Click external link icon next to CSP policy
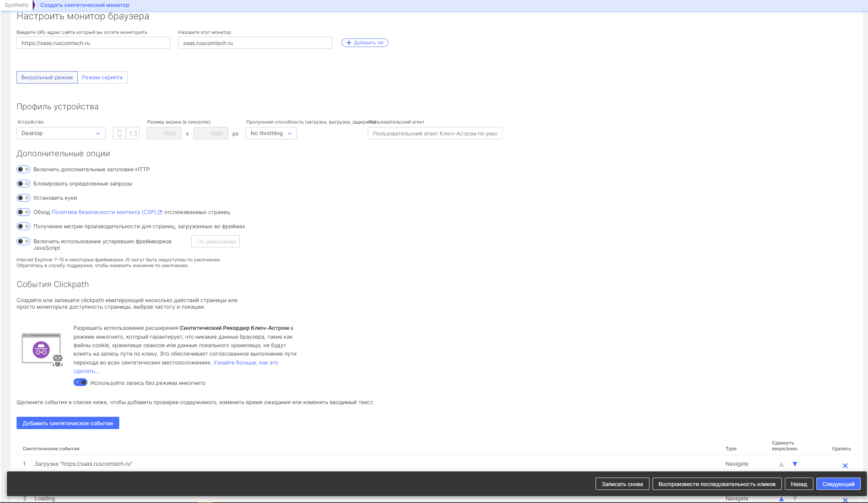The image size is (868, 503). (160, 212)
